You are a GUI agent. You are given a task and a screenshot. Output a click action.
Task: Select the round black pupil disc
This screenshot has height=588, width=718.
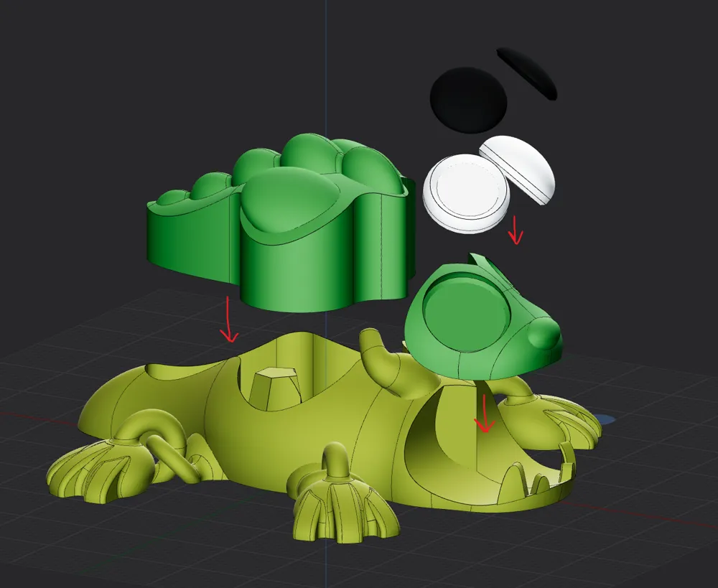click(x=468, y=101)
